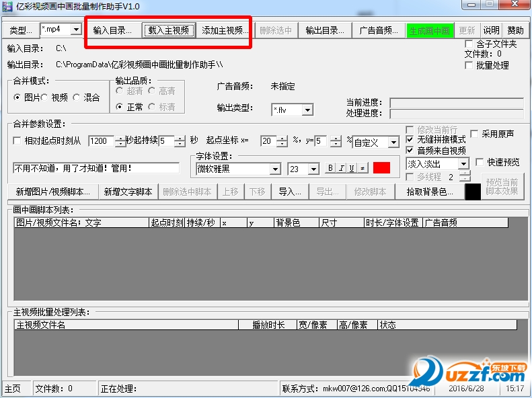Image resolution: width=532 pixels, height=398 pixels.
Task: Click 添加主视频 button
Action: (224, 30)
